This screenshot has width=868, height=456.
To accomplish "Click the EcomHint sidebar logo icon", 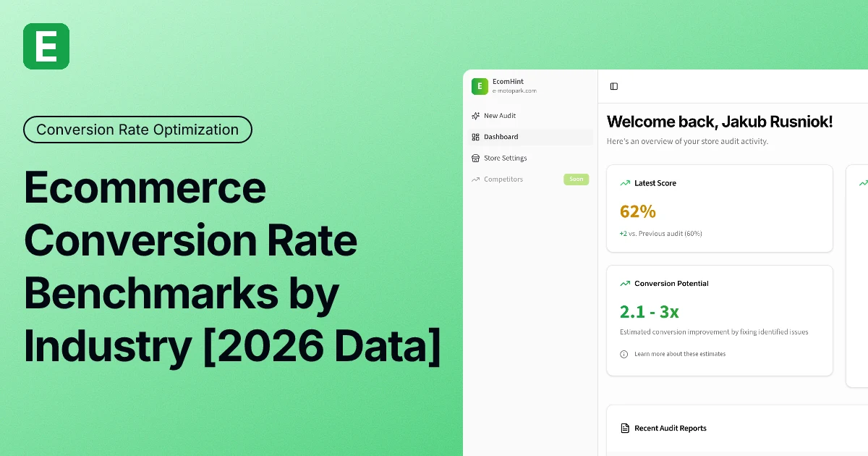I will coord(480,86).
